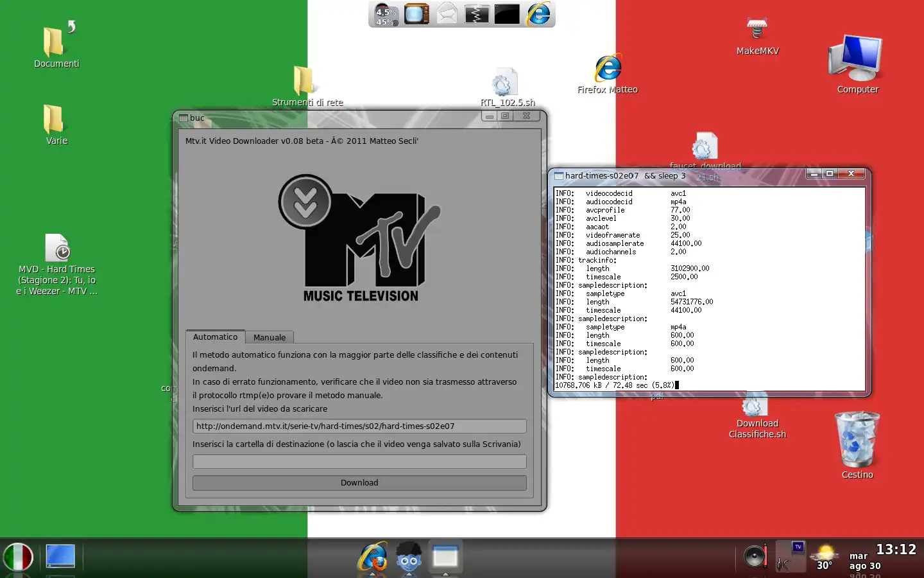Close the hard-times-s02e07 terminal window
The height and width of the screenshot is (578, 924).
click(851, 174)
